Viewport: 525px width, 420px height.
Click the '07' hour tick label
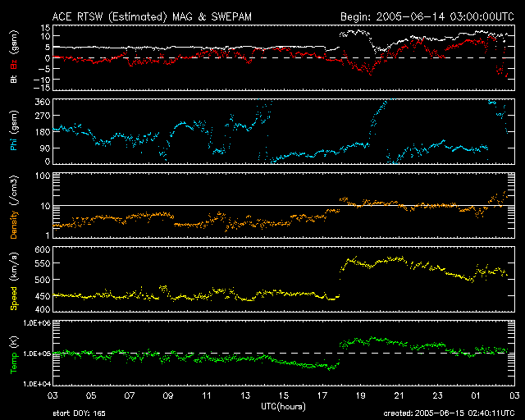point(130,396)
